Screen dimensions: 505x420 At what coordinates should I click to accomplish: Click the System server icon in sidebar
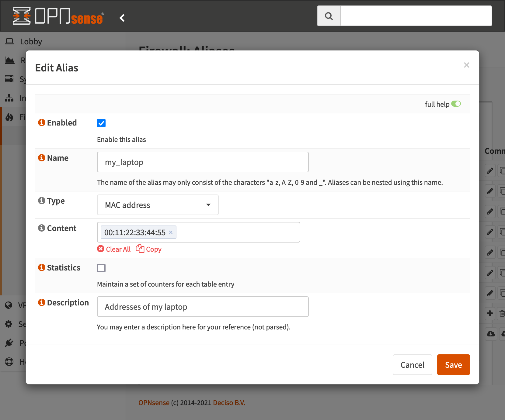pyautogui.click(x=9, y=79)
